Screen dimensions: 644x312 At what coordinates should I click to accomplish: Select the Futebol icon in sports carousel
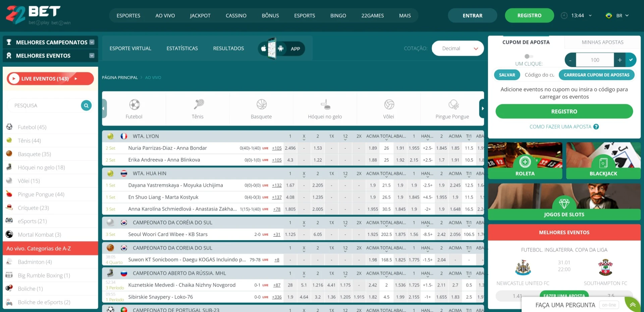(134, 105)
